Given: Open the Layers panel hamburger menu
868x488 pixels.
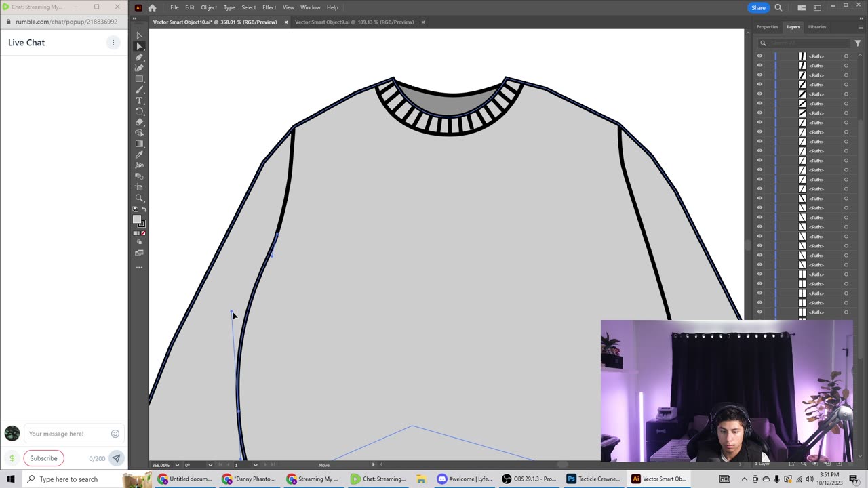Looking at the screenshot, I should pyautogui.click(x=860, y=27).
